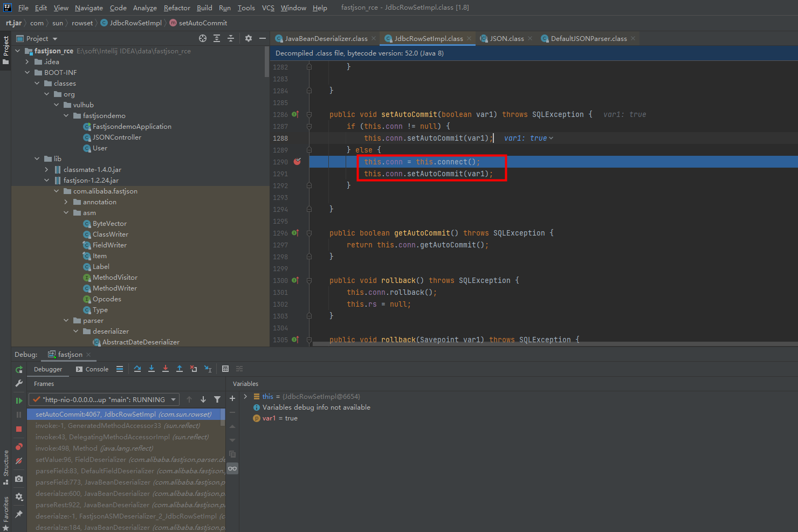Switch to Console tab
Screen dimensions: 798x532
tap(92, 369)
